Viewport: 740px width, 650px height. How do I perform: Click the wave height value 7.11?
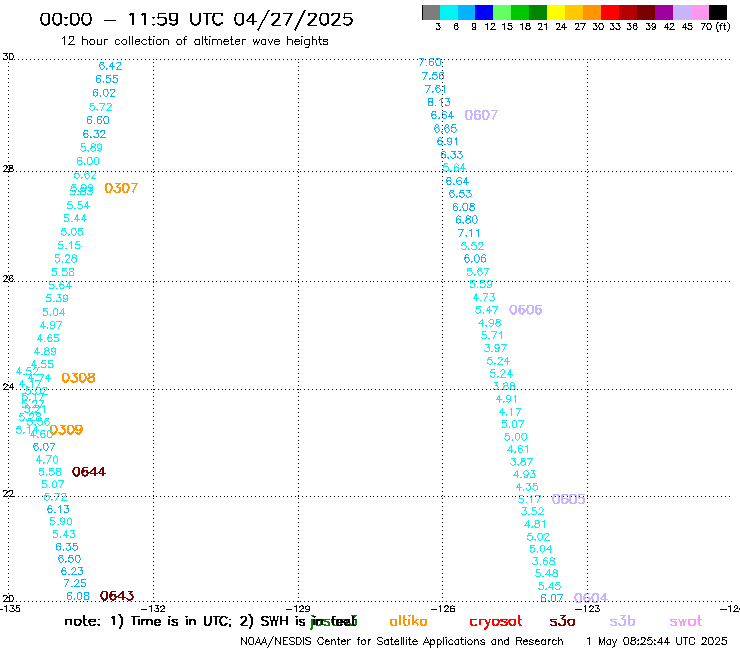click(469, 233)
